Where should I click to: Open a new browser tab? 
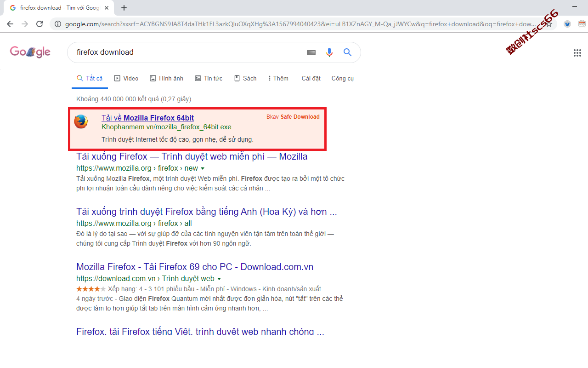click(124, 8)
